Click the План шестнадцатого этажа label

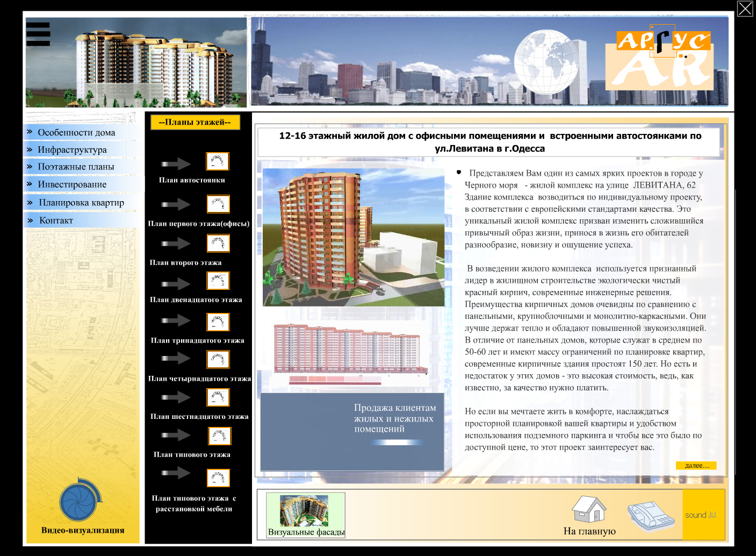pos(199,417)
